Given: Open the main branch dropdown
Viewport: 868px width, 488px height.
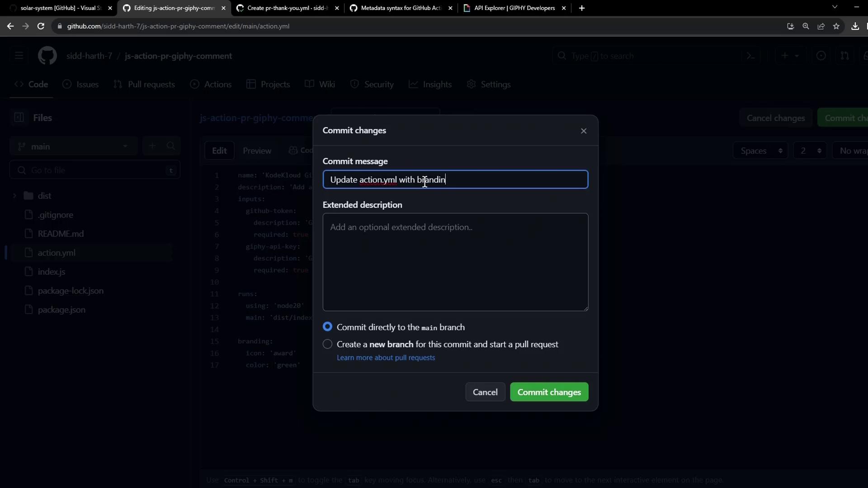Looking at the screenshot, I should pos(73,146).
